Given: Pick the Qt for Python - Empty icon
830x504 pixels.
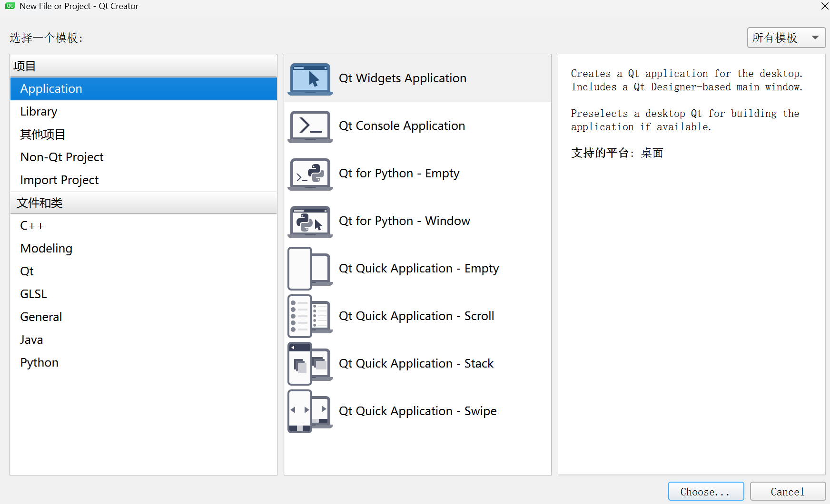Looking at the screenshot, I should 310,174.
